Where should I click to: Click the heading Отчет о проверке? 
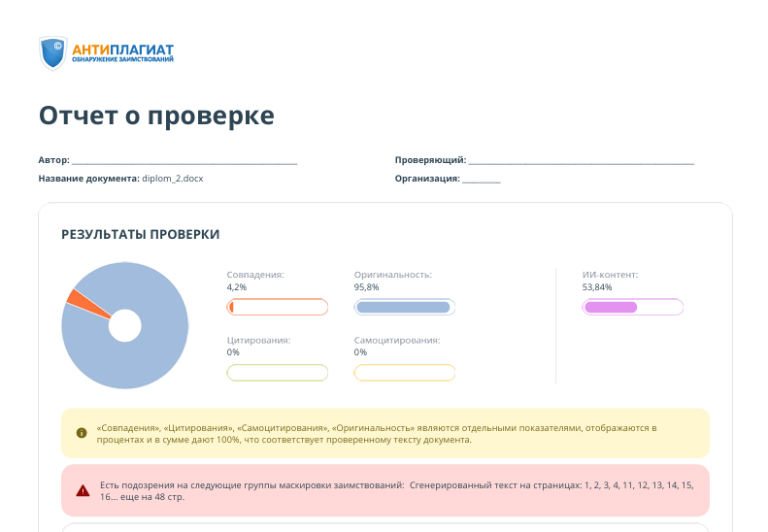(156, 116)
